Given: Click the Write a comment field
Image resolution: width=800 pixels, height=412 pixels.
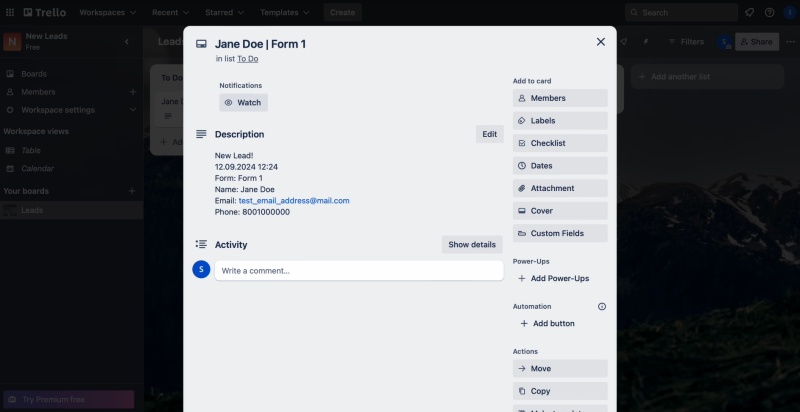Looking at the screenshot, I should [358, 271].
